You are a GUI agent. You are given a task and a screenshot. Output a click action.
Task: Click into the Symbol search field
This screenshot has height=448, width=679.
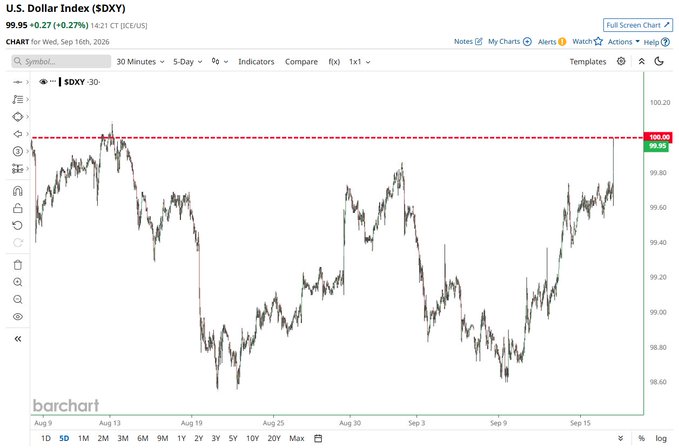(61, 61)
